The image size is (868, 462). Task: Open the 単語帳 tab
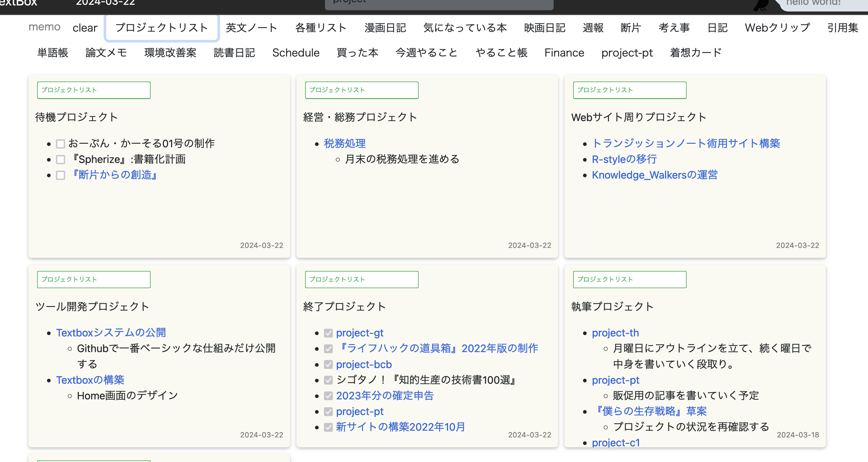point(52,52)
